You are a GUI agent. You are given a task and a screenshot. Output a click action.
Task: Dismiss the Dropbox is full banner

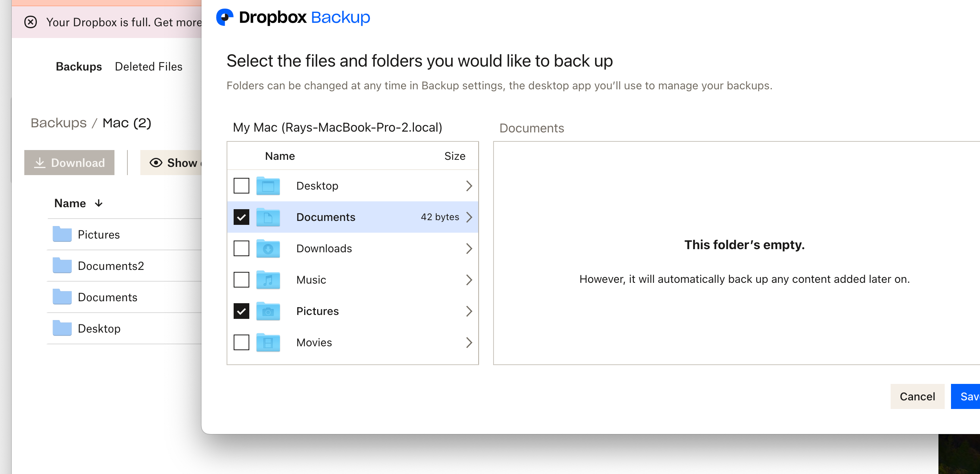[x=31, y=22]
